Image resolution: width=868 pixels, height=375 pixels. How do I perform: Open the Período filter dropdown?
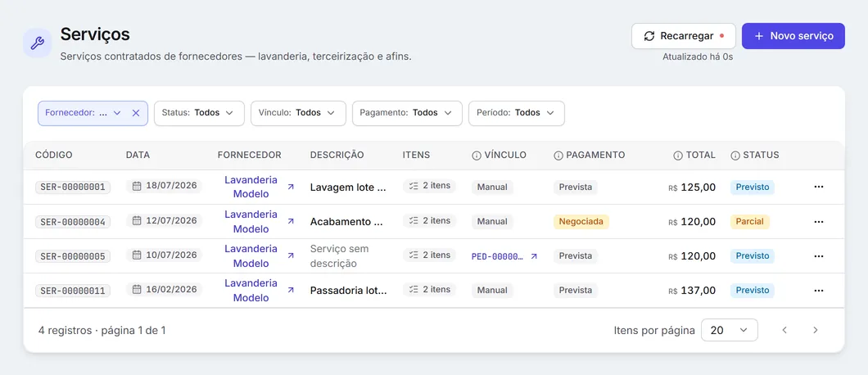(x=517, y=113)
